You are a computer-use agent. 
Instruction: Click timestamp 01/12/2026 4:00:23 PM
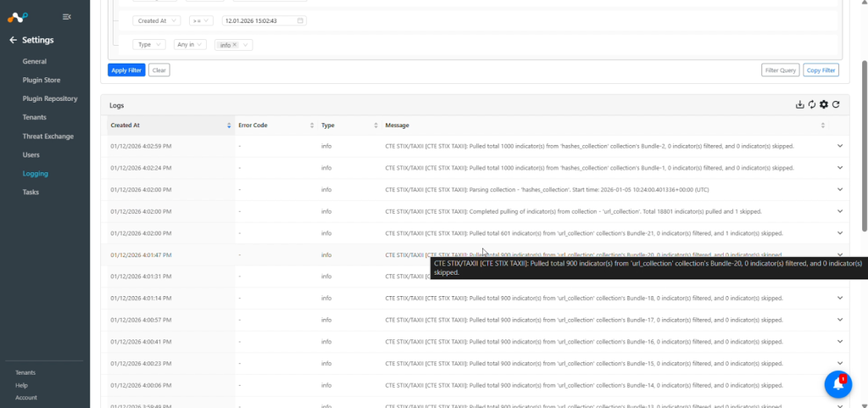tap(142, 364)
